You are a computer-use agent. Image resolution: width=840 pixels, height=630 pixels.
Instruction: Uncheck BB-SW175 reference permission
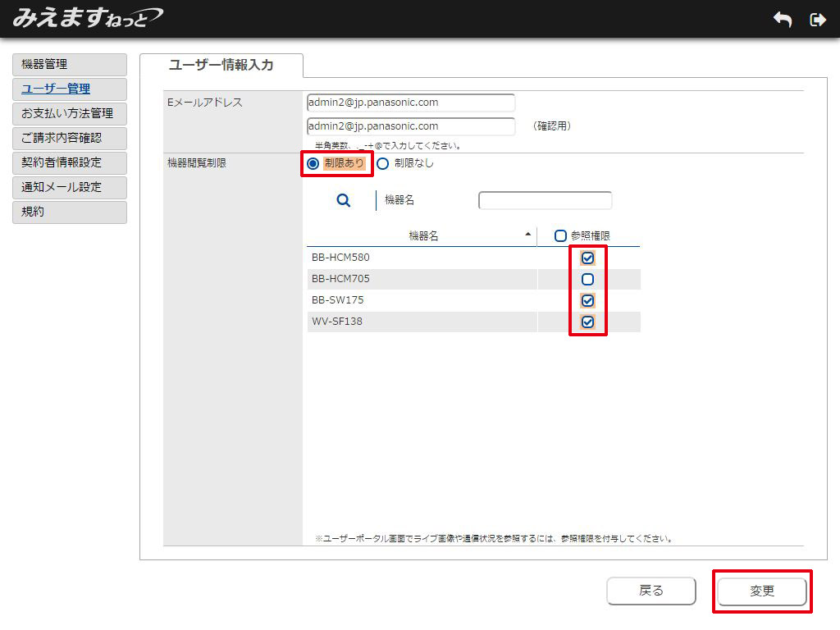(x=587, y=300)
